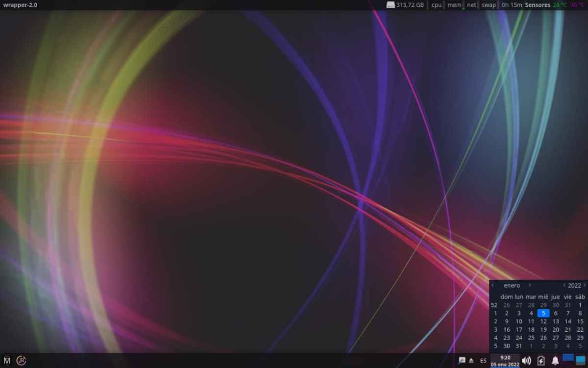This screenshot has width=588, height=368.
Task: Click the battery power manager icon
Action: (541, 361)
